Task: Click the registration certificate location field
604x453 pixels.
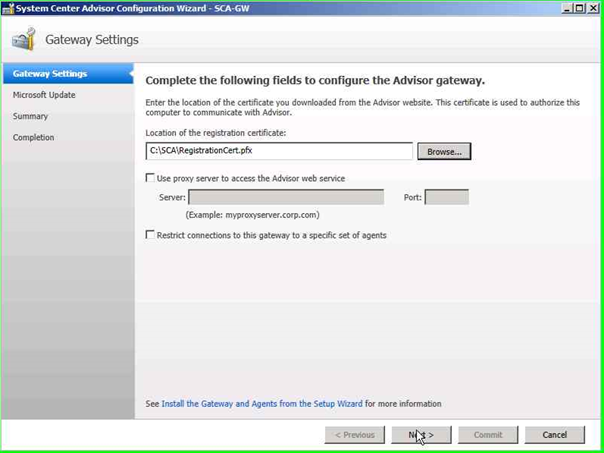Action: 279,151
